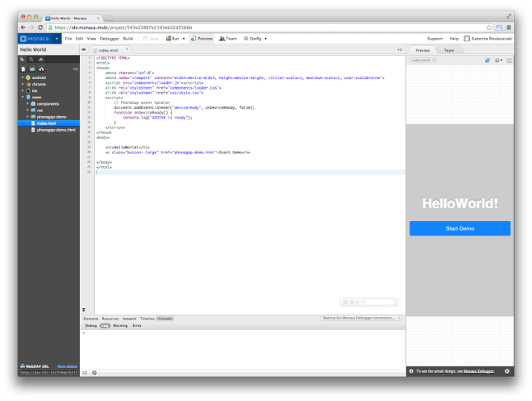Collapse the www folder
This screenshot has width=532, height=401.
pos(23,97)
